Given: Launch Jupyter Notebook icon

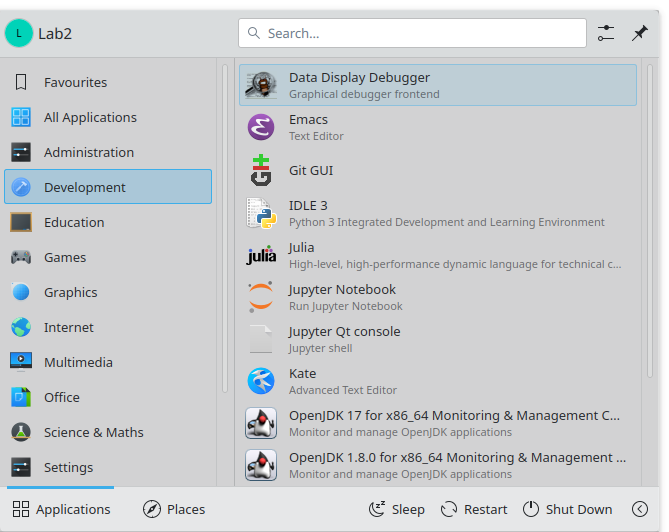Looking at the screenshot, I should (x=261, y=297).
